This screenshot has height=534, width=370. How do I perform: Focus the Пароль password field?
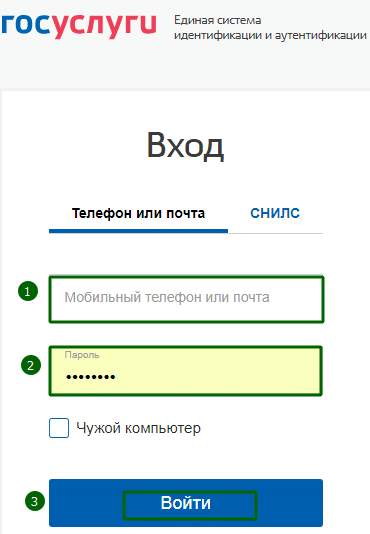point(186,371)
